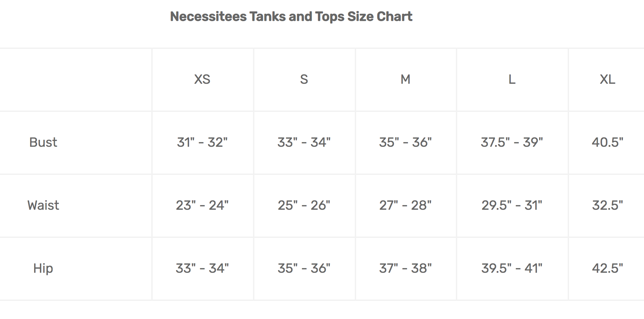This screenshot has height=319, width=644.
Task: Click the M hip measurement 37" - 38"
Action: tap(405, 268)
